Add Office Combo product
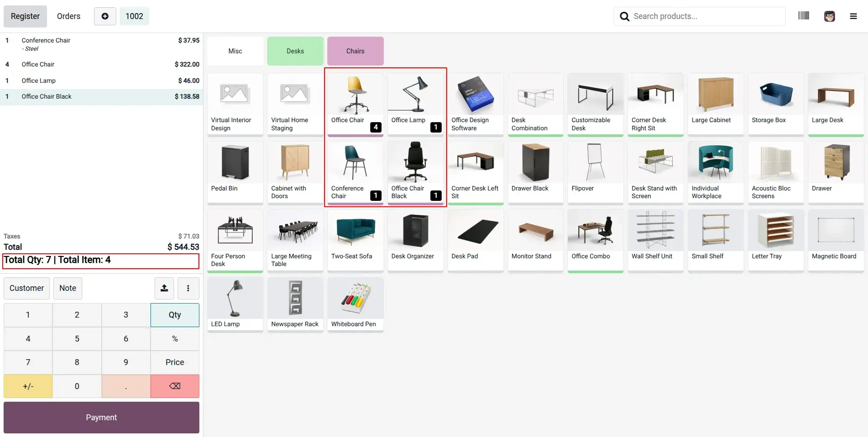 [x=595, y=241]
